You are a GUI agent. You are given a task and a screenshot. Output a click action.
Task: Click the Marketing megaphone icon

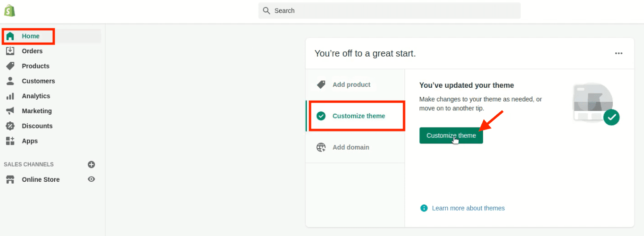coord(10,111)
